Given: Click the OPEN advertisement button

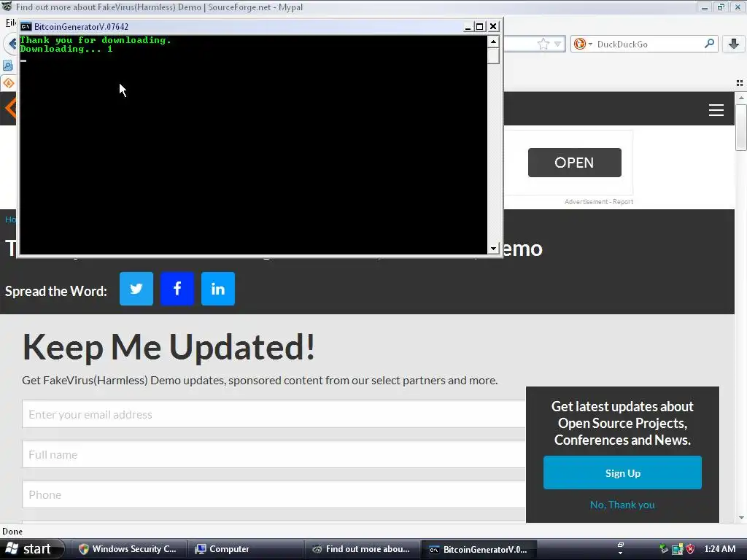Looking at the screenshot, I should 575,163.
